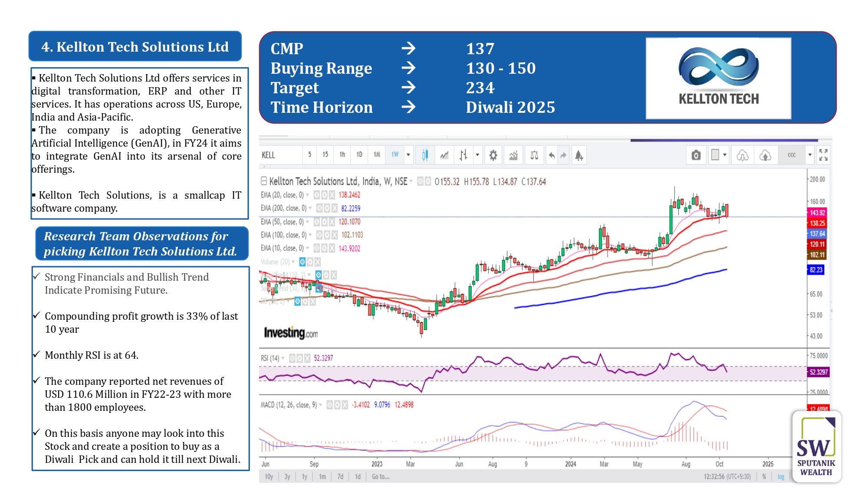
Task: Save chart using cloud upload icon
Action: 765,155
